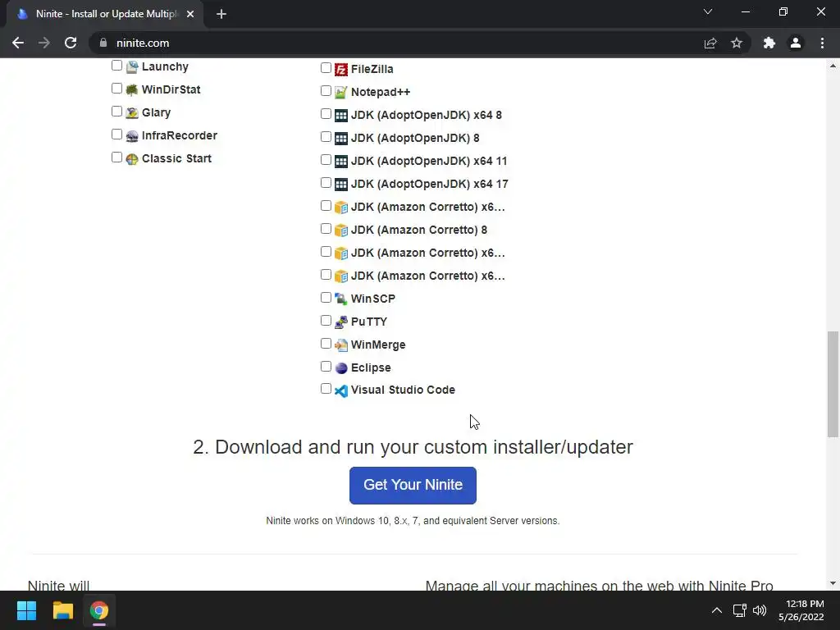Open the Chrome three-dot menu

click(x=822, y=43)
